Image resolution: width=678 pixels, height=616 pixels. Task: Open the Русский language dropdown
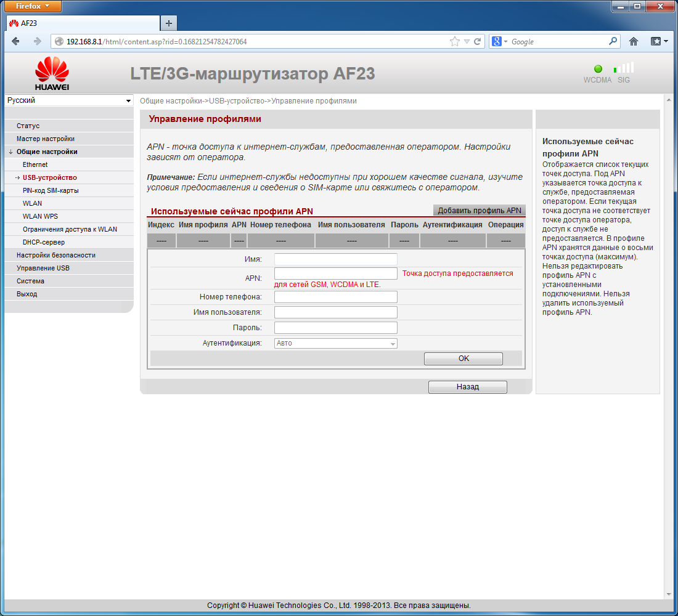(69, 100)
